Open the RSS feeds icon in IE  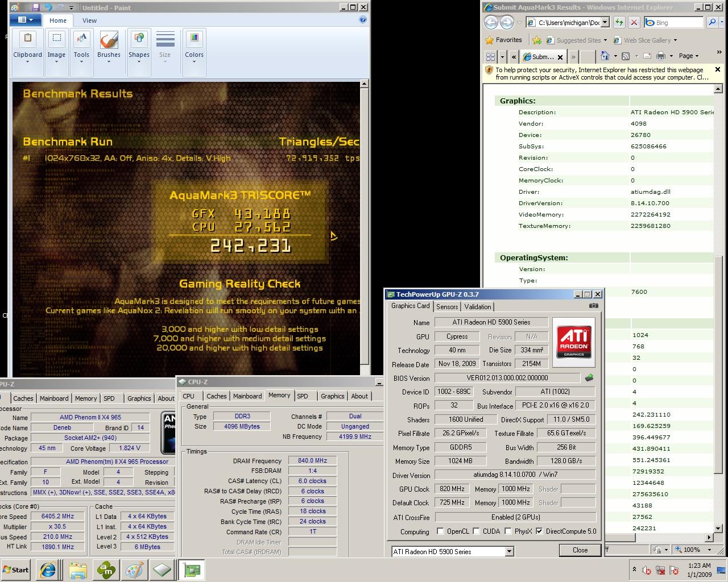[x=626, y=56]
